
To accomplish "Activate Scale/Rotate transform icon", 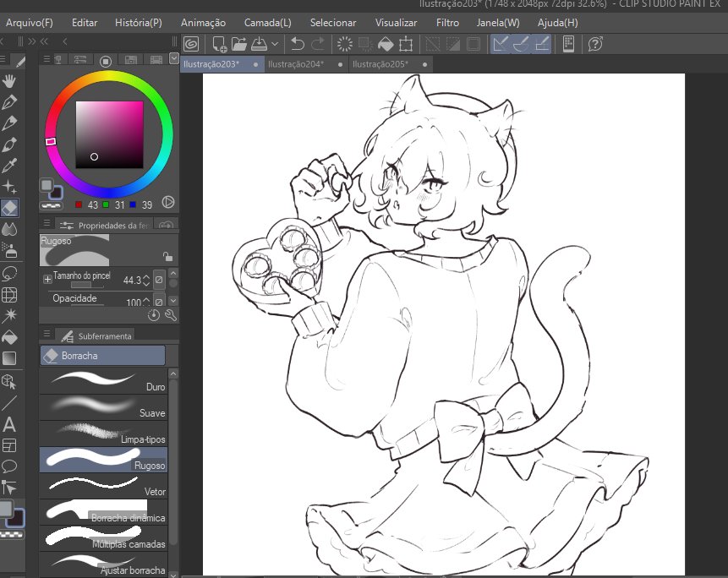I will 406,45.
